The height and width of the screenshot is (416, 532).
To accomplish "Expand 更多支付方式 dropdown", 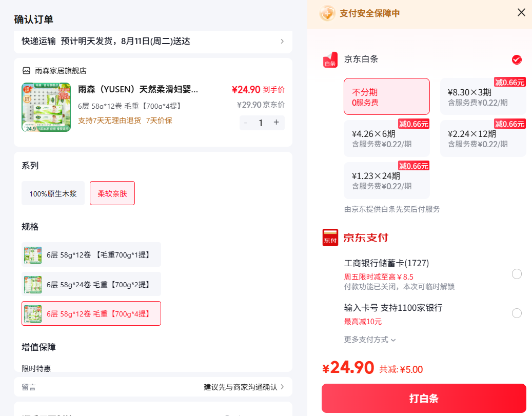I will [370, 340].
